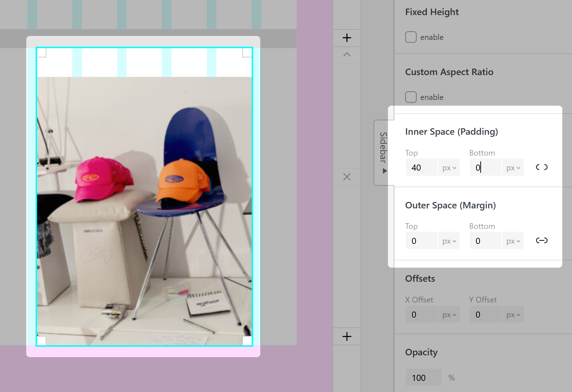The height and width of the screenshot is (392, 572).
Task: Click the Opacity value field
Action: tap(424, 378)
